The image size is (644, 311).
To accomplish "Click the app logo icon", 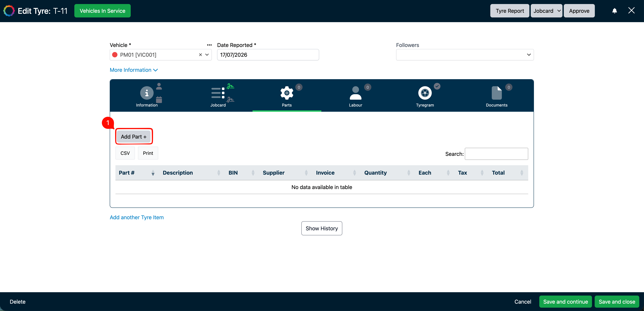I will (x=9, y=11).
